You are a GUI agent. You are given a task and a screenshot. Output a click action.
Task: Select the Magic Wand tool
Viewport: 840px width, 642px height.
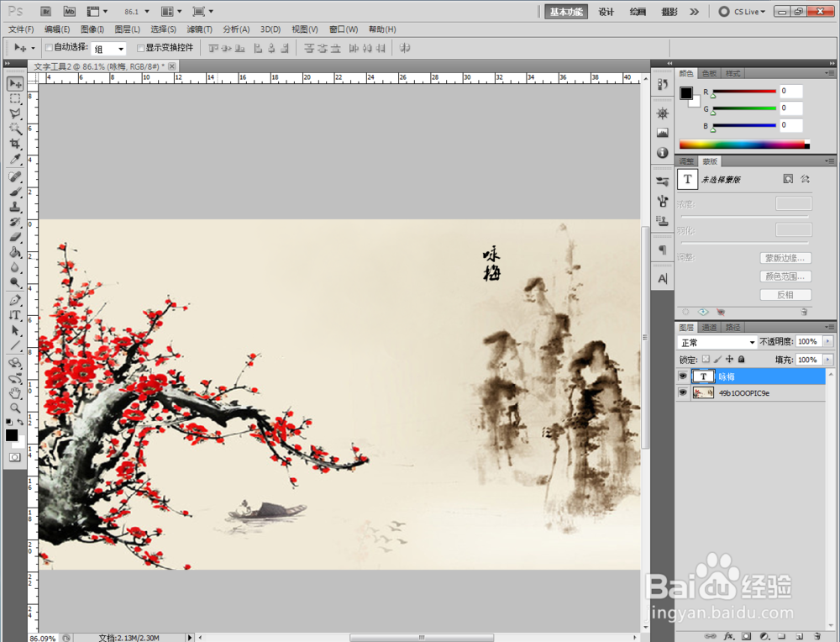click(x=15, y=129)
